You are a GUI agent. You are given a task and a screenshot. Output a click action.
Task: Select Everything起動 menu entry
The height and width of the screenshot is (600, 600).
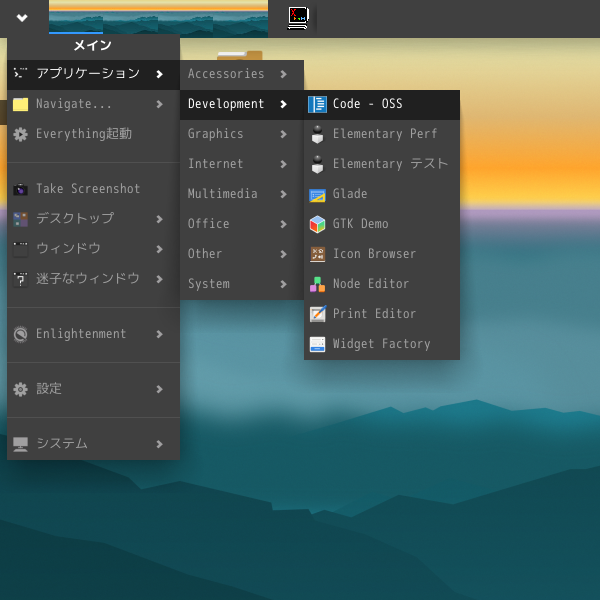tap(93, 134)
